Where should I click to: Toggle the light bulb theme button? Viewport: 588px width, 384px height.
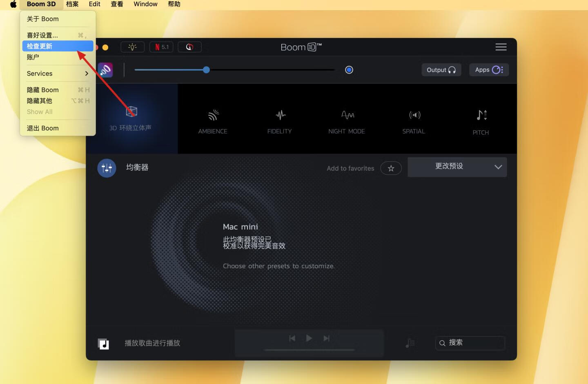pos(132,47)
